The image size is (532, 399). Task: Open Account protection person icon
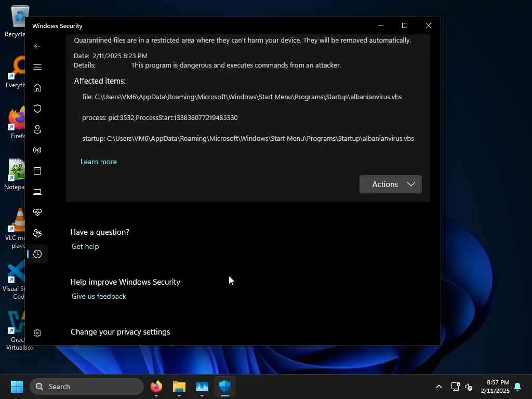tap(37, 129)
